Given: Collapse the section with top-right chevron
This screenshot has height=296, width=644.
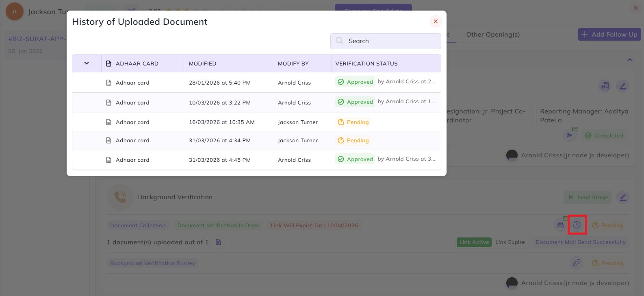Looking at the screenshot, I should 630,60.
